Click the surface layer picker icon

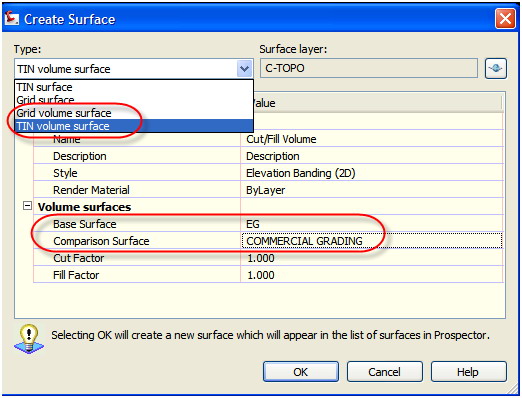coord(496,68)
